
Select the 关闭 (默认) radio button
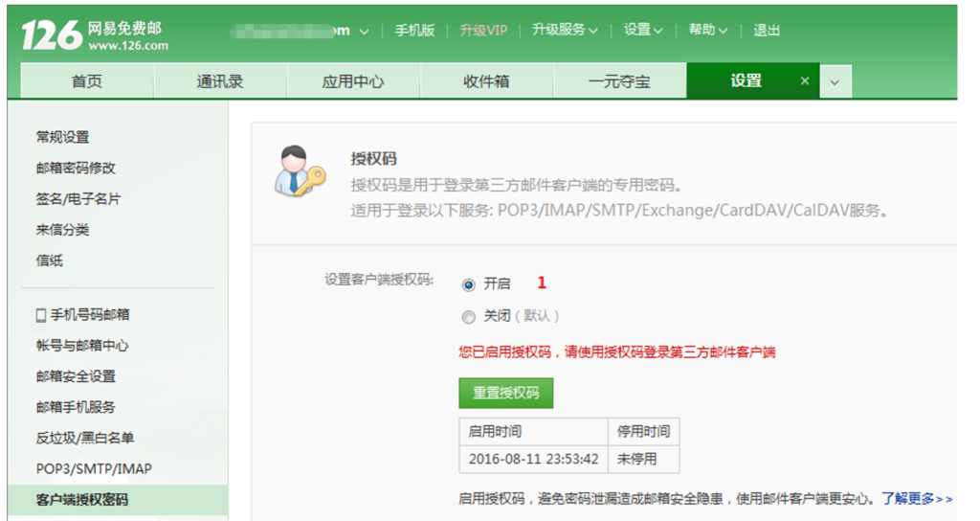[x=468, y=316]
